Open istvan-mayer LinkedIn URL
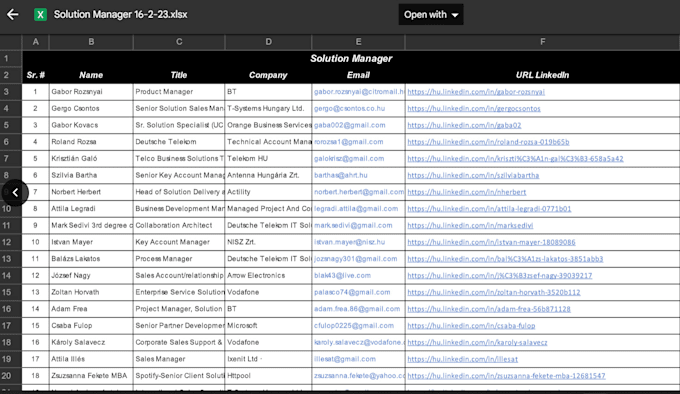680x394 pixels. 491,242
